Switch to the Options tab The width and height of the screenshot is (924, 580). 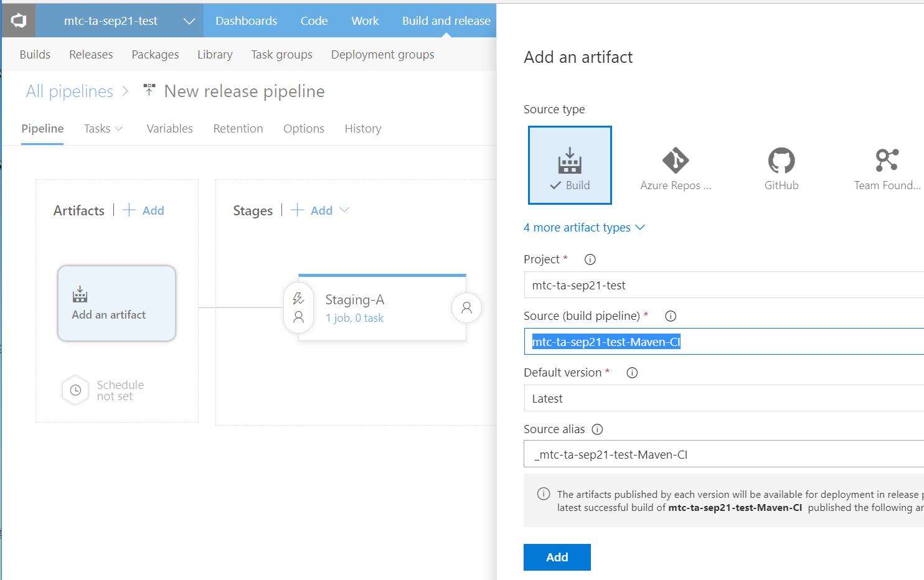coord(303,129)
